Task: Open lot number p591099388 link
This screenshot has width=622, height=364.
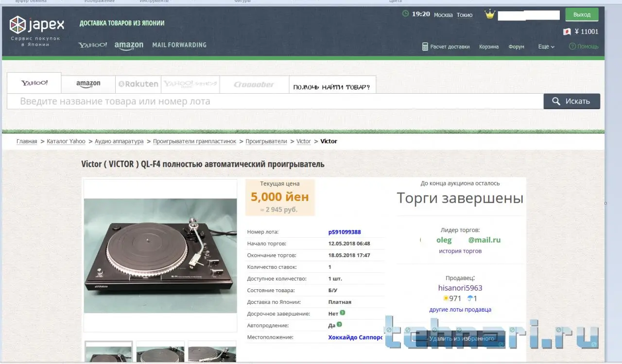Action: pyautogui.click(x=345, y=232)
